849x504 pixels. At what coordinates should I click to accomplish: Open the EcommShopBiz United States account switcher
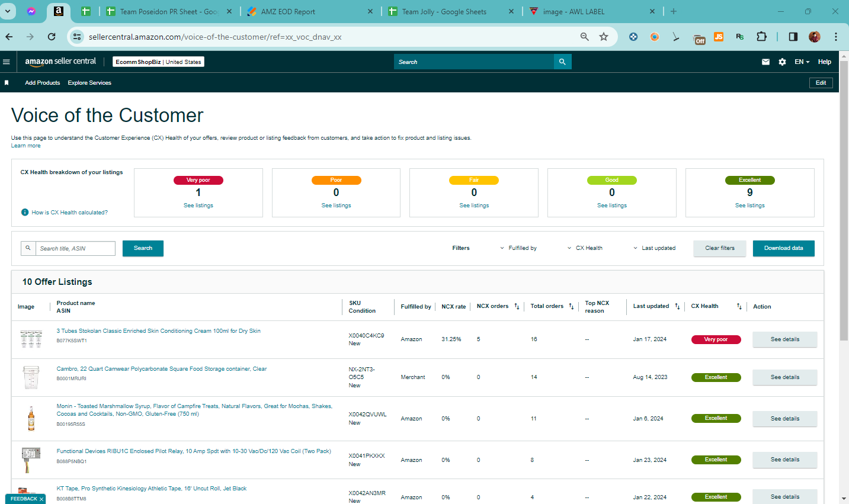[x=159, y=62]
